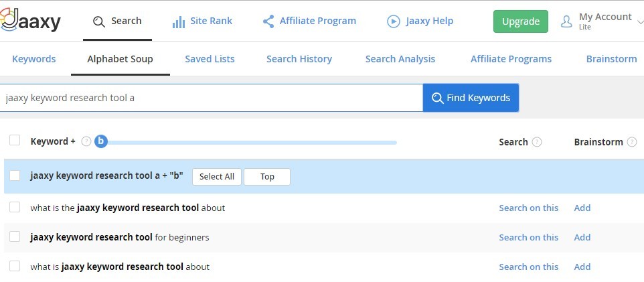This screenshot has width=644, height=282.
Task: Click the Brainstorm column header text
Action: pyautogui.click(x=598, y=142)
